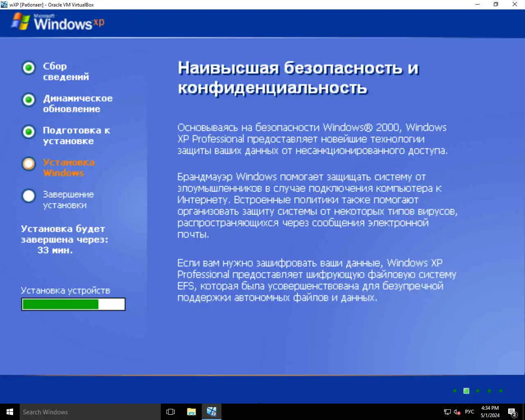The width and height of the screenshot is (525, 420).
Task: Click the heading 'Наивысшая безопасность и конфиденциальность'
Action: [x=298, y=78]
